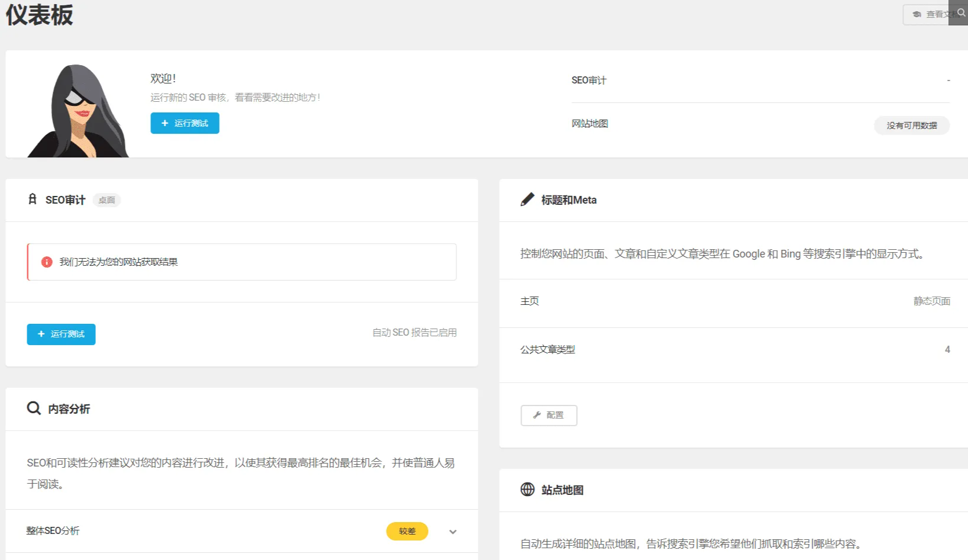Click the wrench icon in 配置 button
The height and width of the screenshot is (560, 968).
(x=537, y=415)
